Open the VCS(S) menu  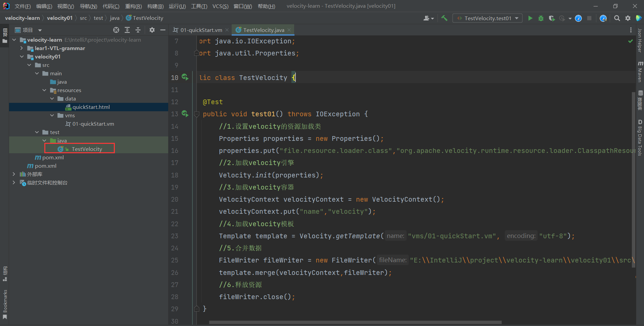coord(220,6)
